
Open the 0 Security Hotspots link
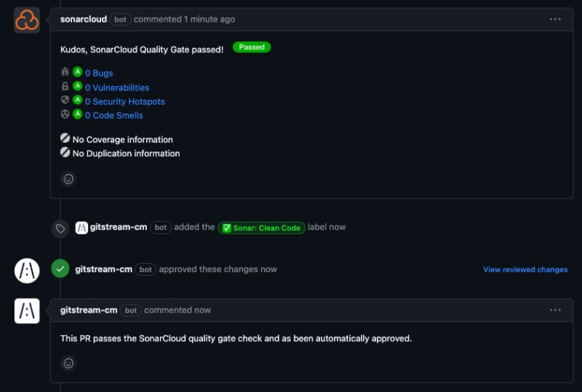point(124,102)
